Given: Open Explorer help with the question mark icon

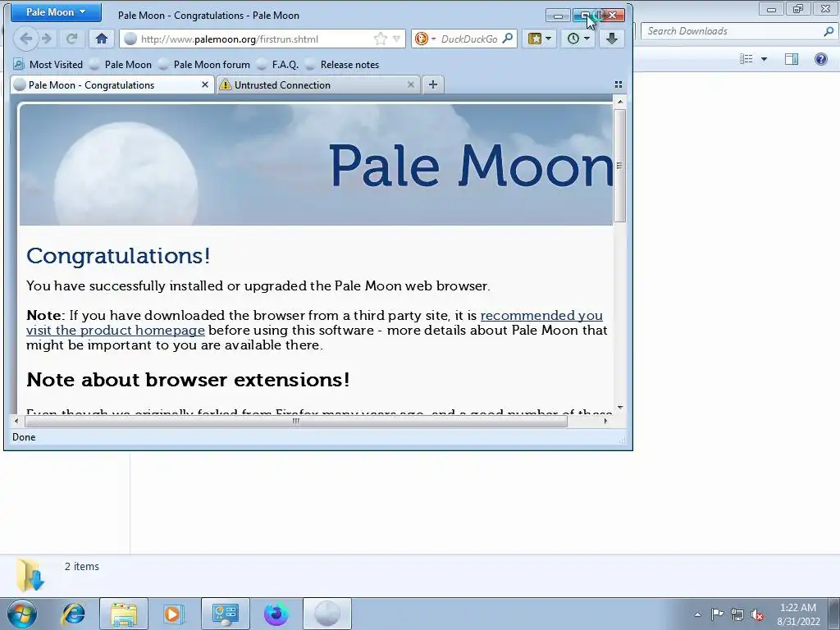Looking at the screenshot, I should click(x=820, y=59).
